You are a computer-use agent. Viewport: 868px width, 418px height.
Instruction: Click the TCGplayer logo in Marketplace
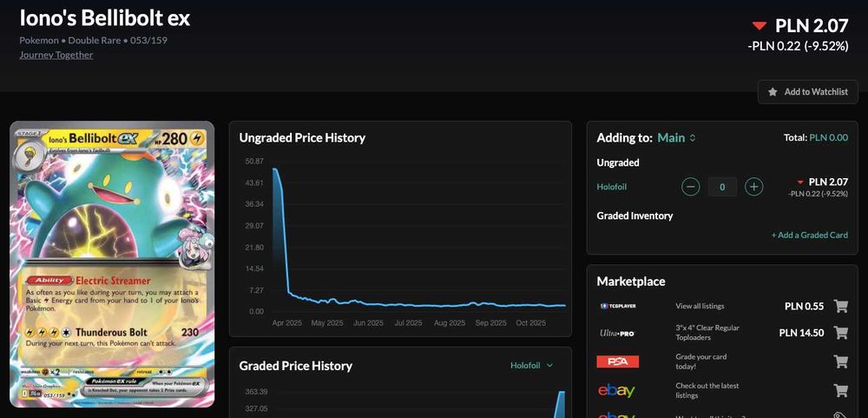point(617,306)
